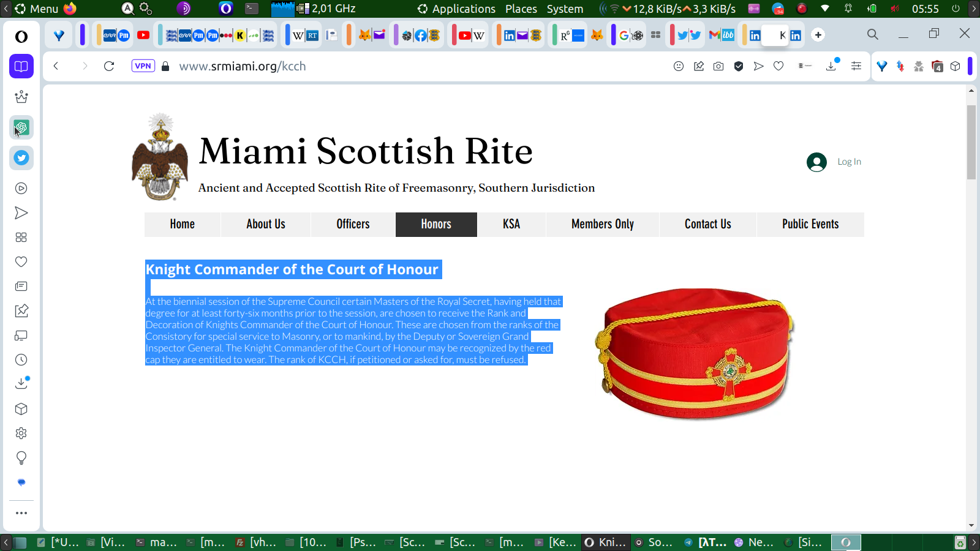Viewport: 980px width, 551px height.
Task: Click the extensions cube icon in toolbar
Action: (x=956, y=66)
